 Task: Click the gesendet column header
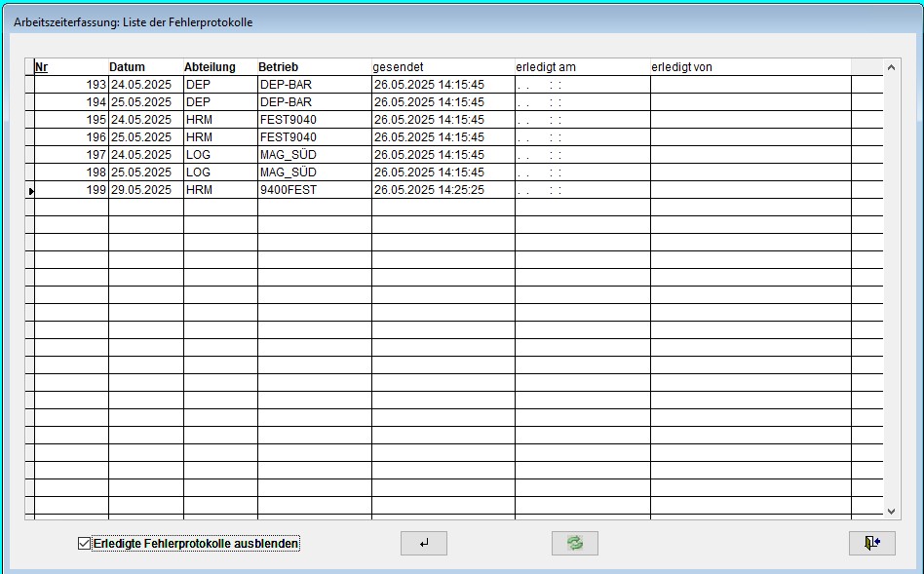pyautogui.click(x=443, y=67)
